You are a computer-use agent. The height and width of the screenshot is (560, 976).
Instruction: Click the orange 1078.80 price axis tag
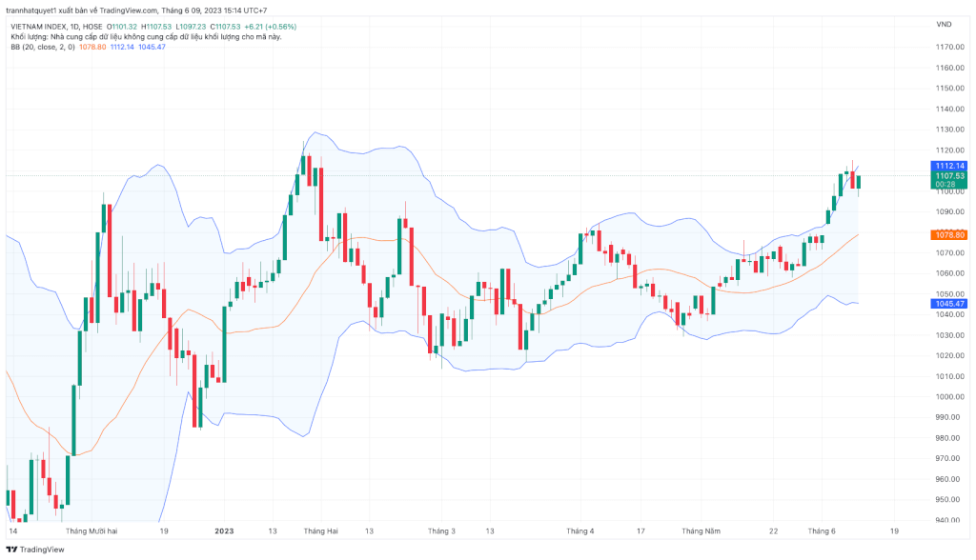pos(949,234)
